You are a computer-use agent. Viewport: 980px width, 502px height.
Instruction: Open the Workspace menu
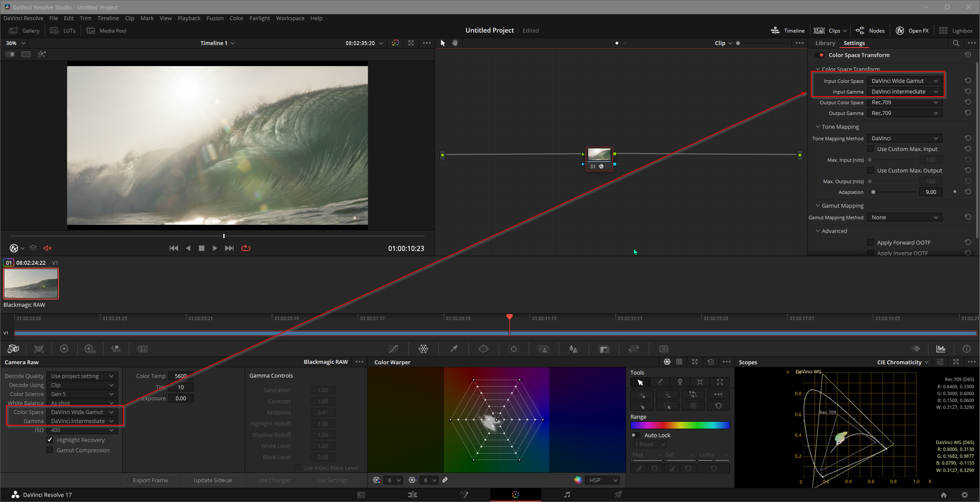pyautogui.click(x=290, y=18)
